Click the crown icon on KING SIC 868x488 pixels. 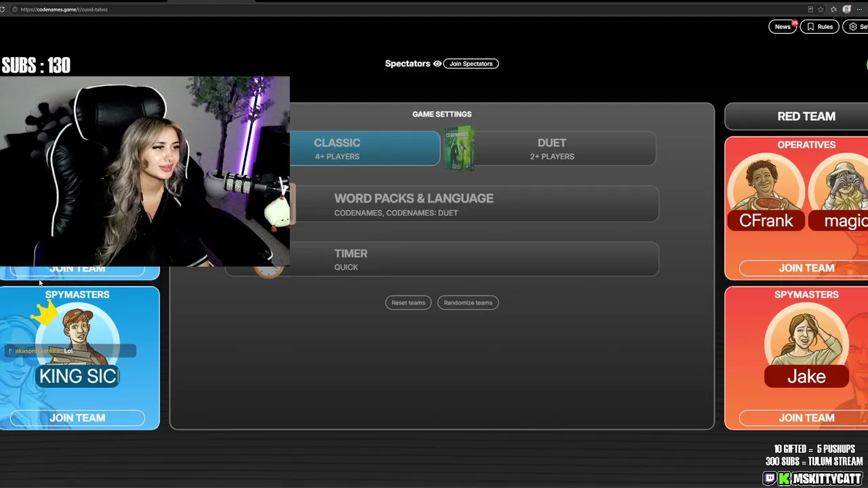coord(45,313)
